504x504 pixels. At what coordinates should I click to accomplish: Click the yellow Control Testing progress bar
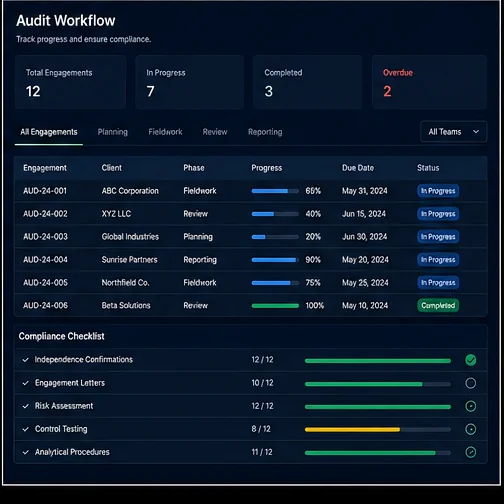[x=378, y=430]
